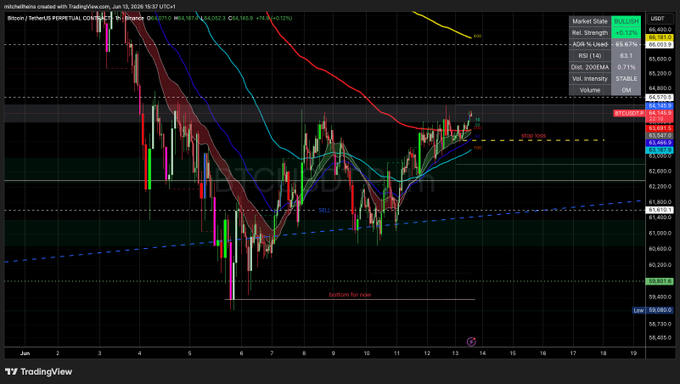Click the Vol. Intensity STABLE cell

[x=626, y=79]
